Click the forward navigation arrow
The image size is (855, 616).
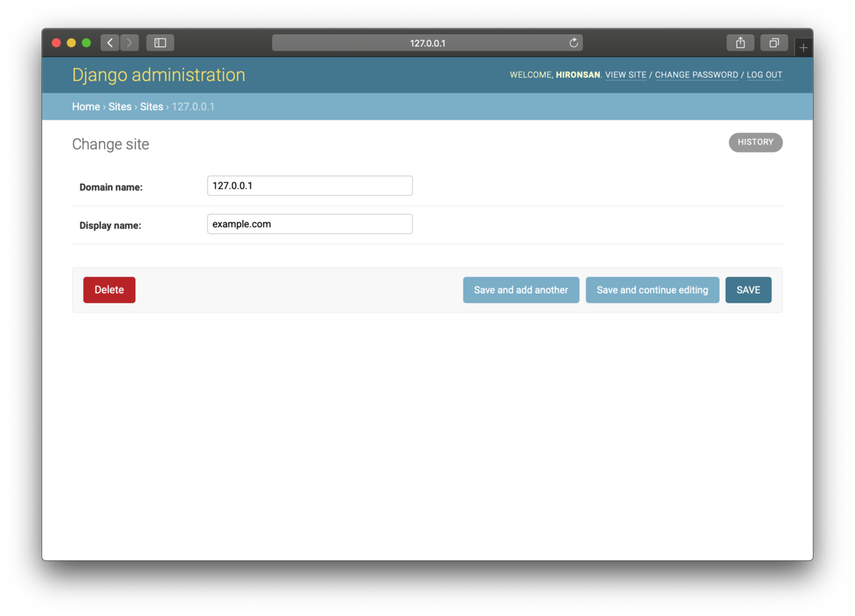130,43
